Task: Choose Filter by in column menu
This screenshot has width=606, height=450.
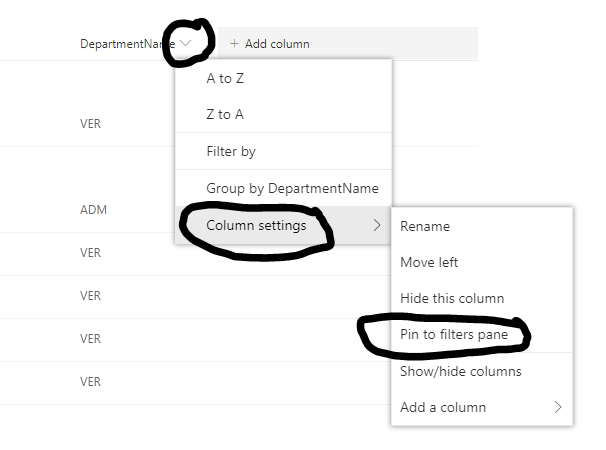Action: [x=231, y=152]
